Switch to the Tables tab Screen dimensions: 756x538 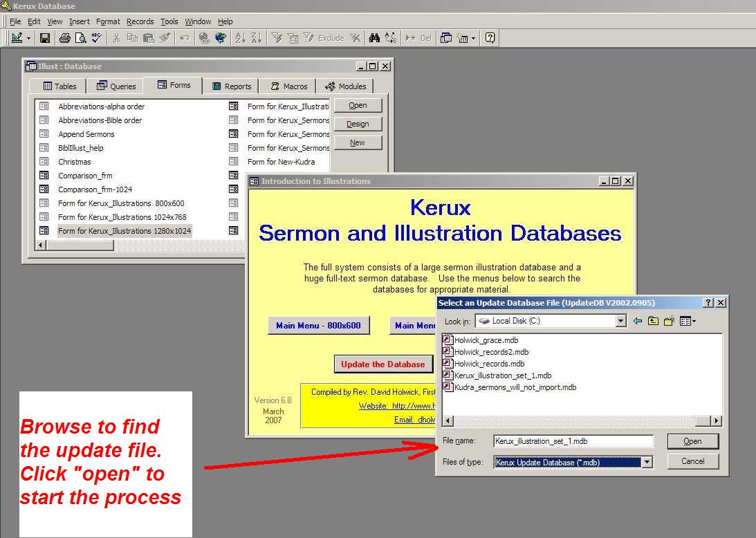click(x=59, y=86)
